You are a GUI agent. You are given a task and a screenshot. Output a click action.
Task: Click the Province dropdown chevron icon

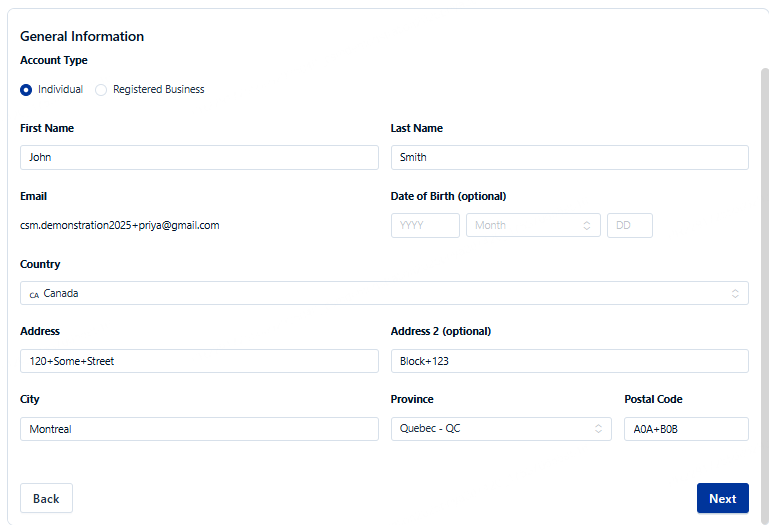point(599,429)
